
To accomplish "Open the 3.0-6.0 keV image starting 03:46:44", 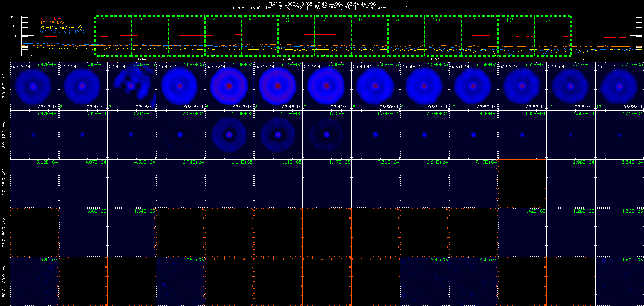I will (229, 86).
